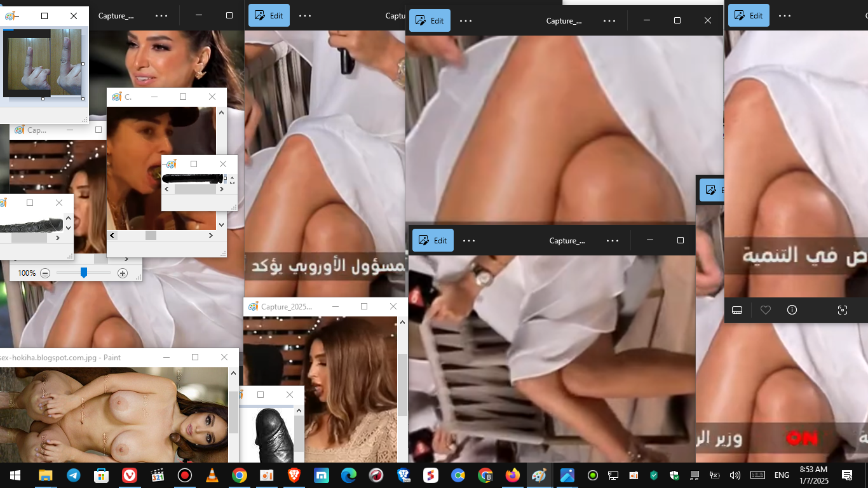This screenshot has width=868, height=488.
Task: Toggle the filmstrip view icon in Photos
Action: coord(737,310)
